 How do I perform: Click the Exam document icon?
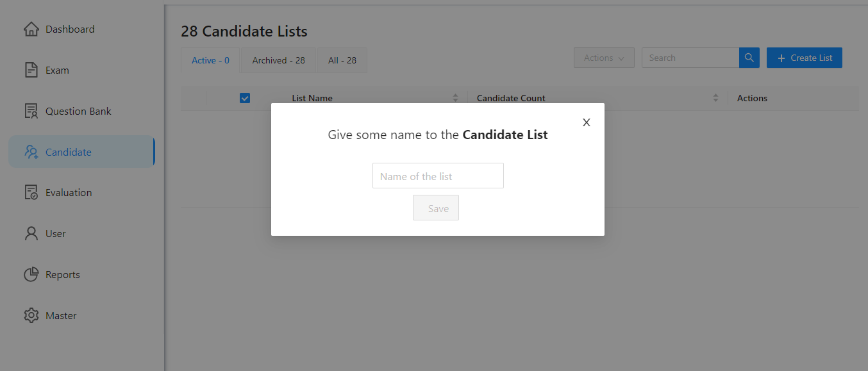pos(31,70)
